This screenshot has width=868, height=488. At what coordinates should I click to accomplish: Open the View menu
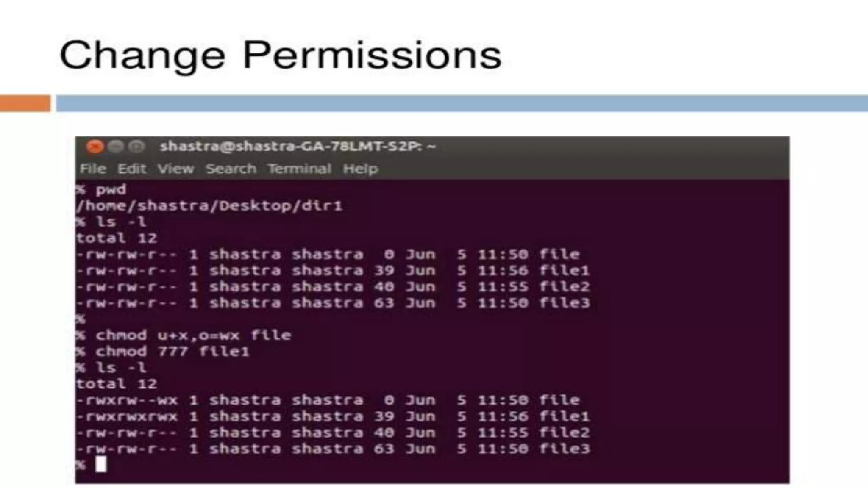pos(176,169)
